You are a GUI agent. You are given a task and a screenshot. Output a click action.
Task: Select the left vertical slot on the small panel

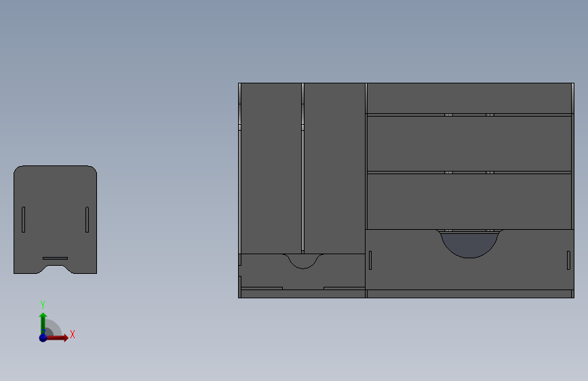pos(23,220)
